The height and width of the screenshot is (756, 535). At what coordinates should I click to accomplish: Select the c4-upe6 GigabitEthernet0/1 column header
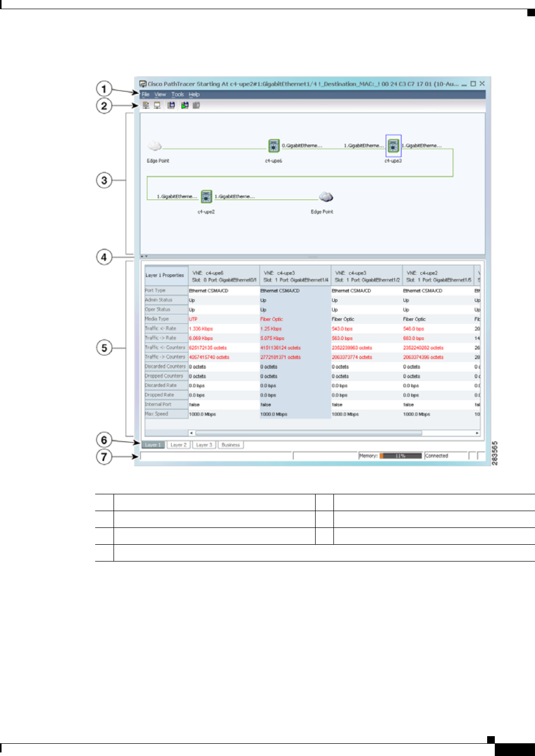click(224, 276)
